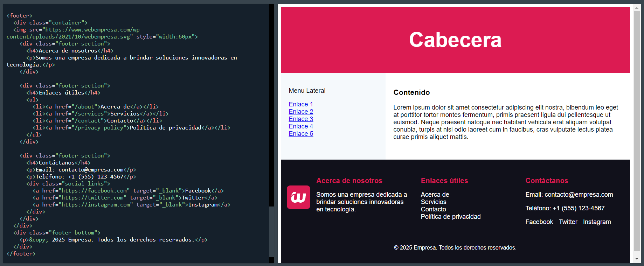Click the 'Somos una empresa dedicada' footer paragraph
Viewport: 644px width, 266px height.
pos(362,202)
